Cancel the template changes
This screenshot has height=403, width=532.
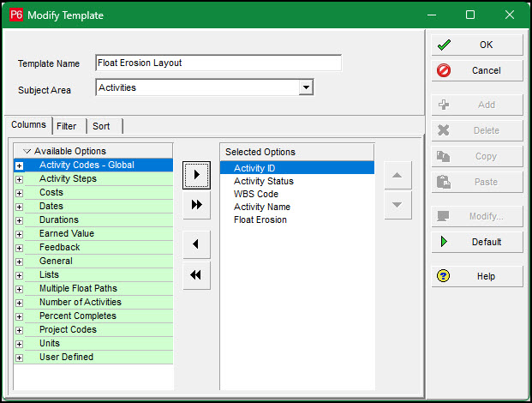tap(477, 70)
